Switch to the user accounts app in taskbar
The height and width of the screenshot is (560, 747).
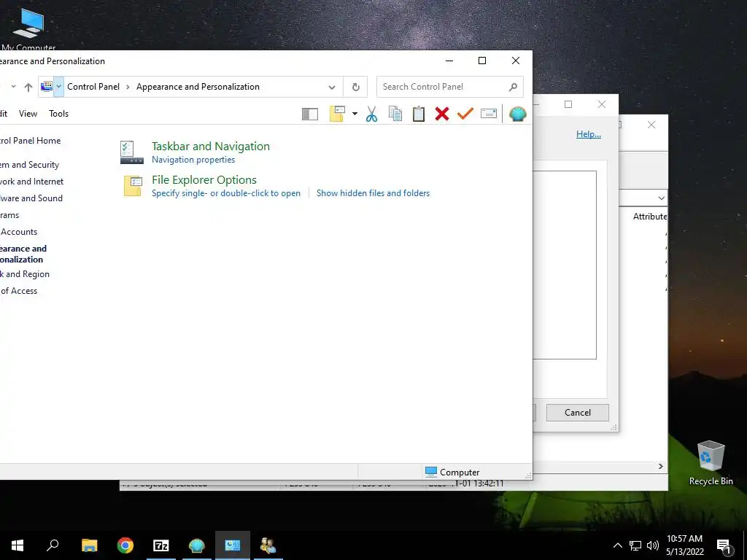[x=268, y=545]
